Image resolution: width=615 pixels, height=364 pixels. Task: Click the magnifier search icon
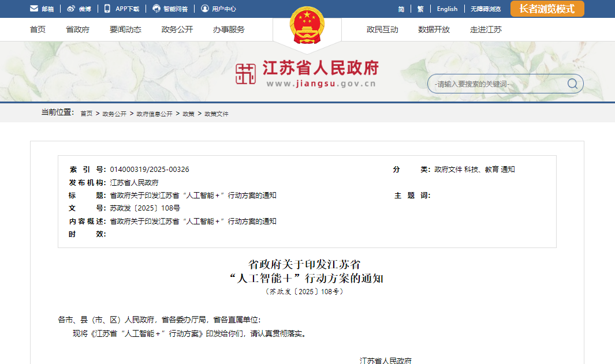572,84
